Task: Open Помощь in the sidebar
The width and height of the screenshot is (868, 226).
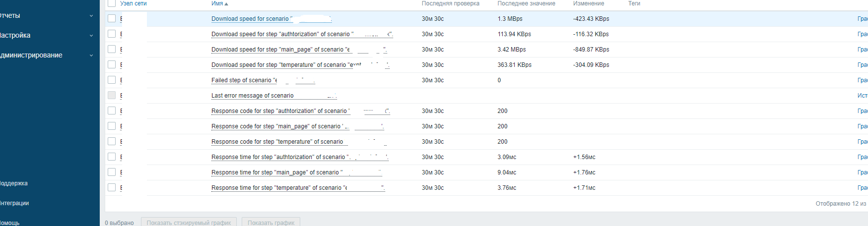Action: click(10, 223)
